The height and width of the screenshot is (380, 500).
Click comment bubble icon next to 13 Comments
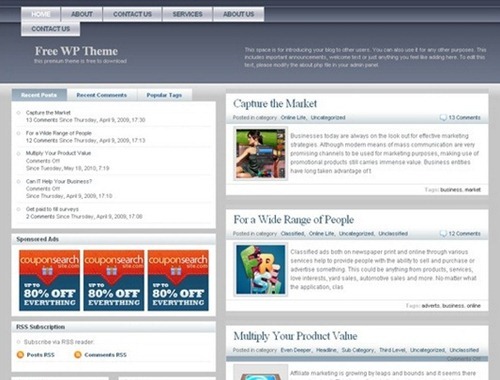pos(443,117)
